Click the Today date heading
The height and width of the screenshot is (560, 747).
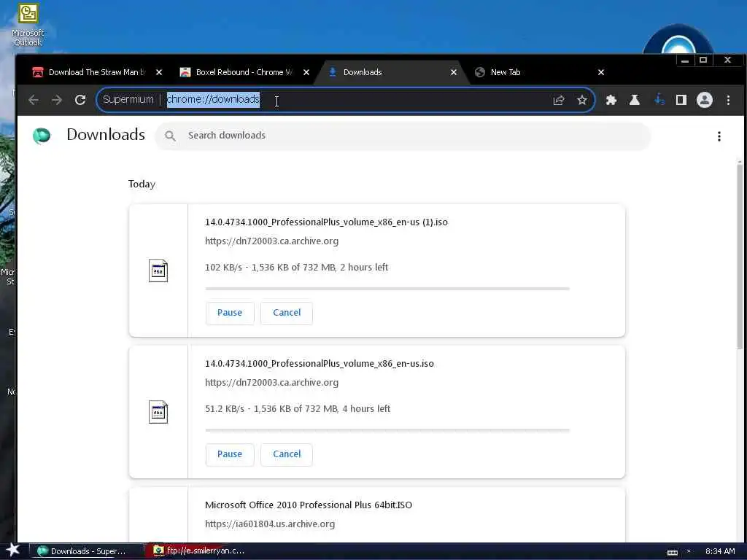[142, 184]
